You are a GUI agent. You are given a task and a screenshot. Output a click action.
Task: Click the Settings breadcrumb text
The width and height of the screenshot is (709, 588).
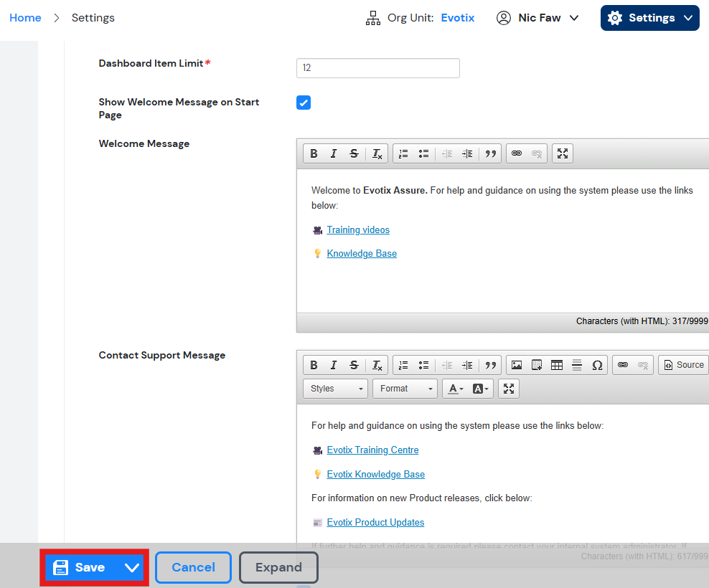pos(93,18)
